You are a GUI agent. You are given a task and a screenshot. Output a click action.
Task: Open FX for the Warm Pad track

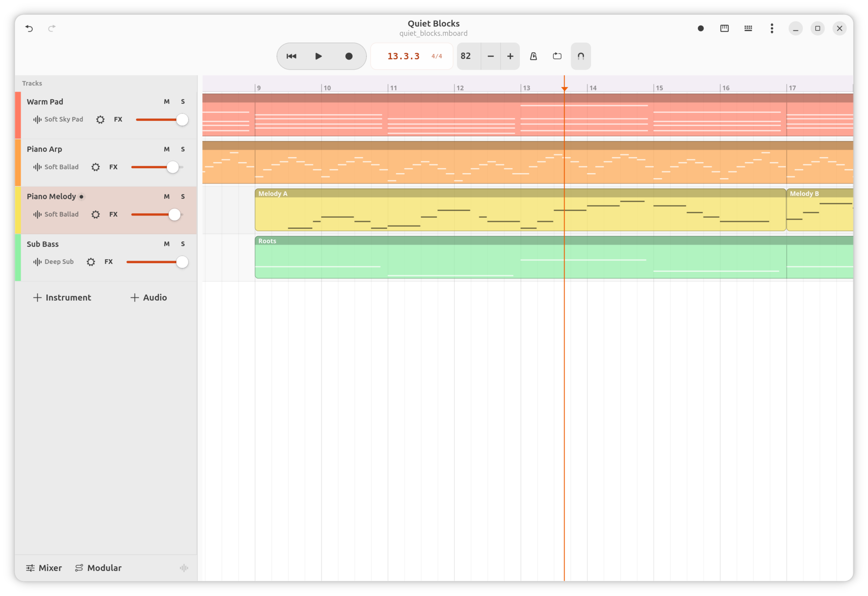coord(118,119)
